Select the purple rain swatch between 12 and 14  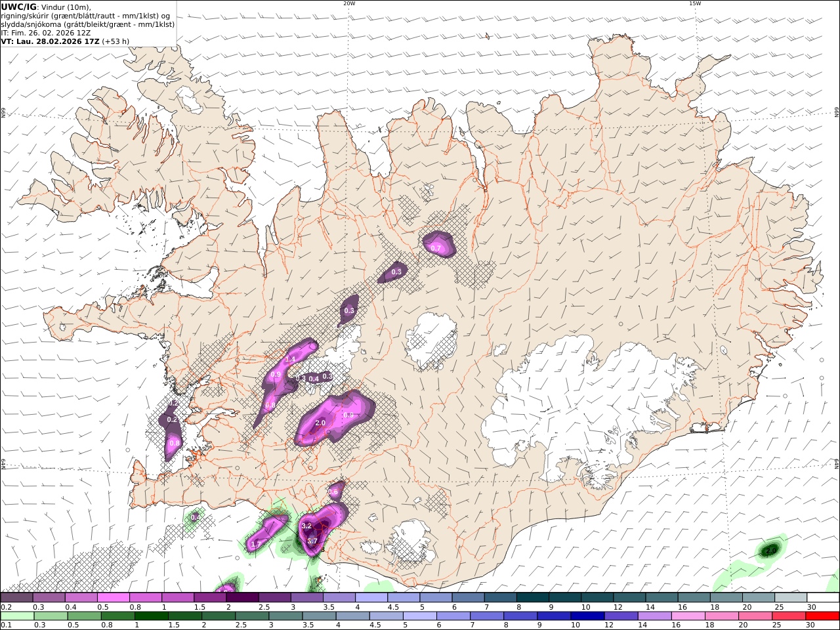coord(620,616)
